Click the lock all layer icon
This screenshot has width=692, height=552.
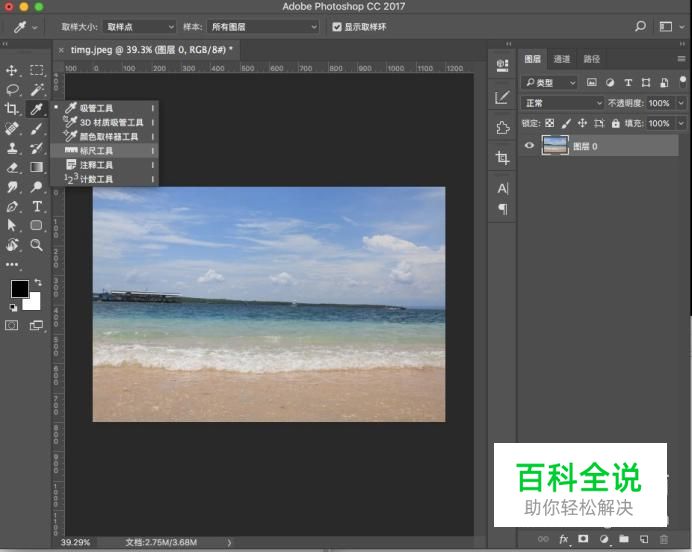[x=615, y=124]
